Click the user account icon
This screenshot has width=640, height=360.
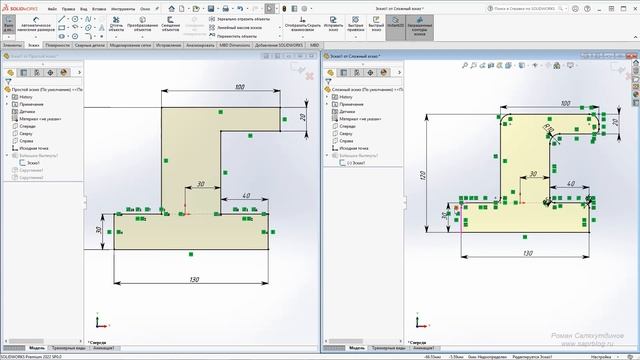click(575, 9)
